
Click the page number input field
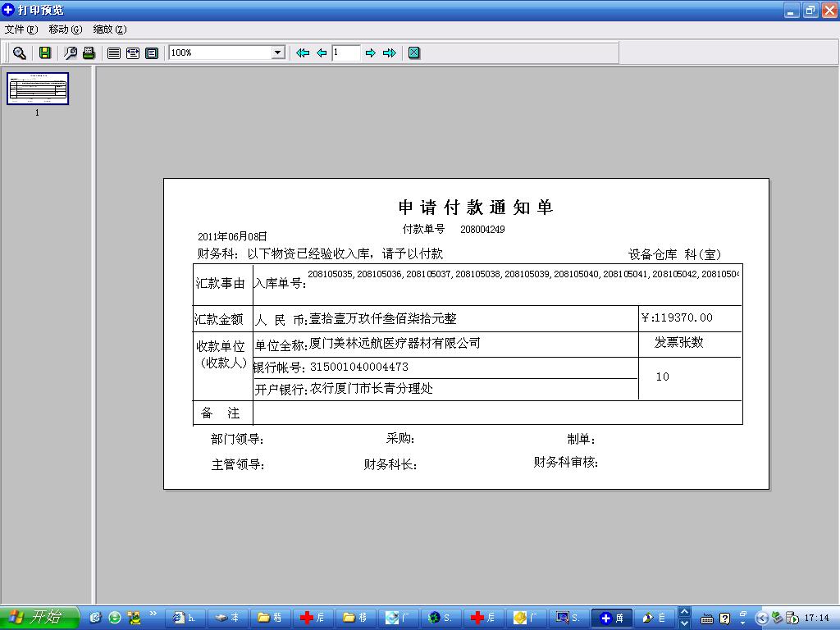pyautogui.click(x=345, y=52)
